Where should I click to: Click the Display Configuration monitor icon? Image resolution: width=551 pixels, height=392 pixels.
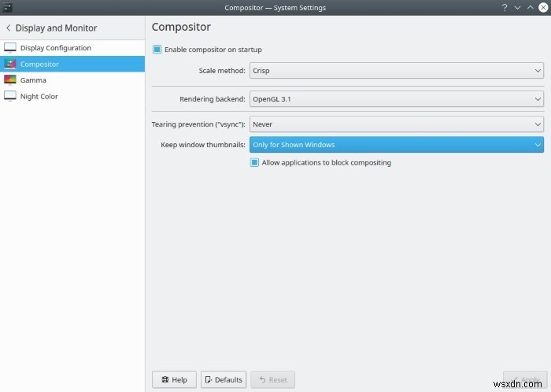click(x=9, y=48)
